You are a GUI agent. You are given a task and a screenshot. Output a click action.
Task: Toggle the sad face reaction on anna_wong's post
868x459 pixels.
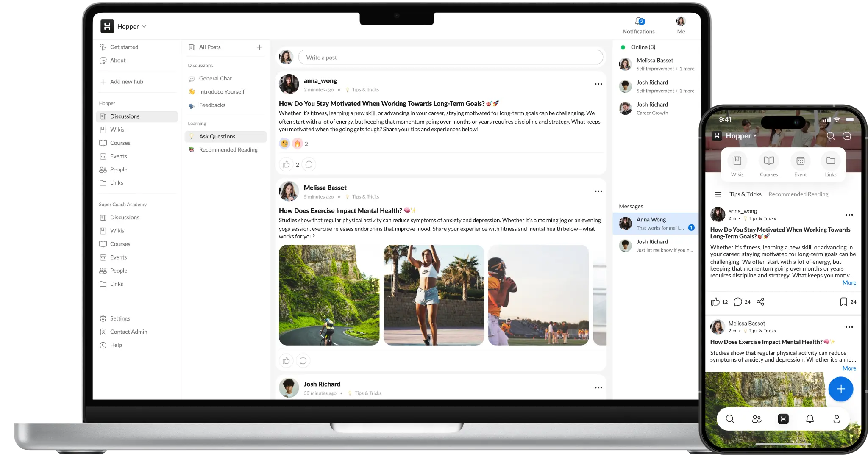click(x=284, y=144)
